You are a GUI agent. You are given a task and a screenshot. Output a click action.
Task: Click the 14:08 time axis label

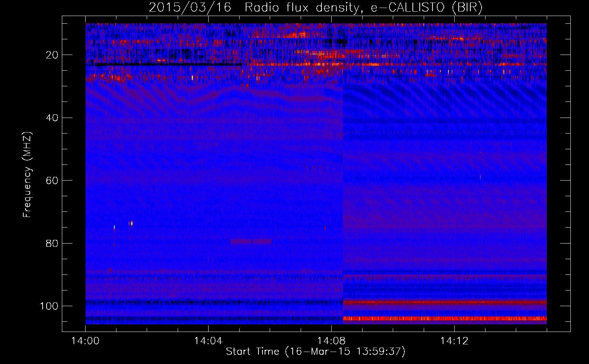click(x=331, y=341)
